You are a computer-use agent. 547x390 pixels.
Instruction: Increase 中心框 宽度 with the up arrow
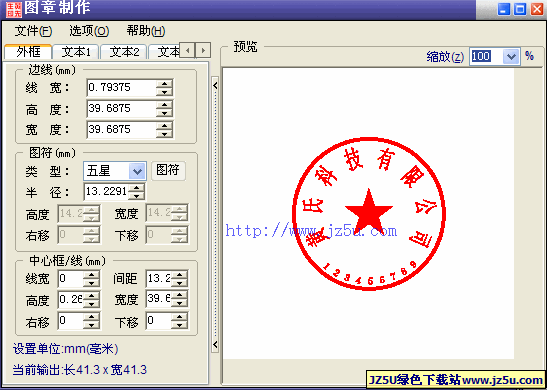click(x=179, y=296)
